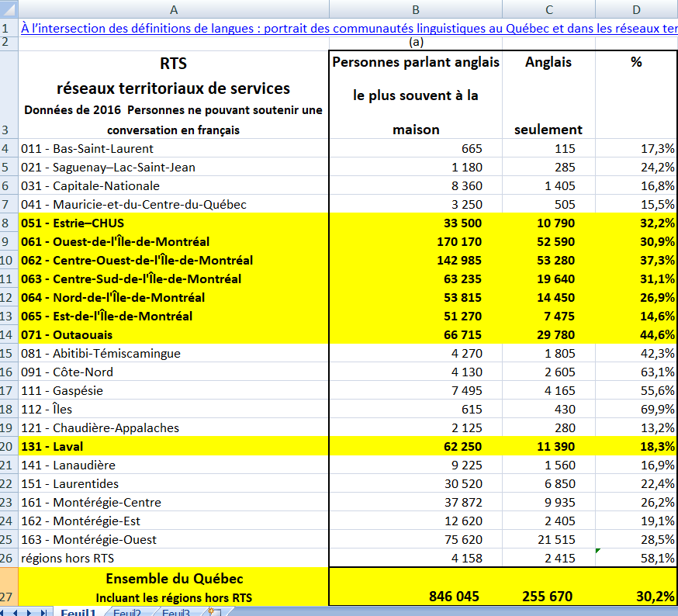
Task: Select cell '051 - Estrie–CHUS'
Action: [174, 223]
